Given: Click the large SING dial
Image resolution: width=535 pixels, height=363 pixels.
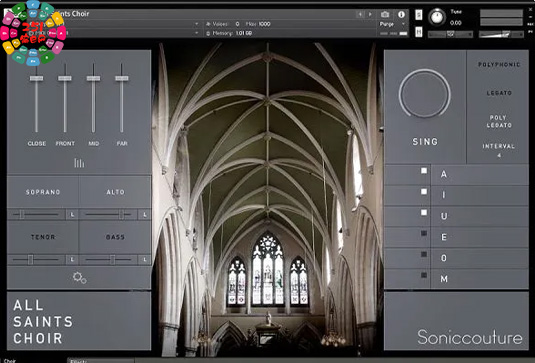Looking at the screenshot, I should [x=424, y=93].
